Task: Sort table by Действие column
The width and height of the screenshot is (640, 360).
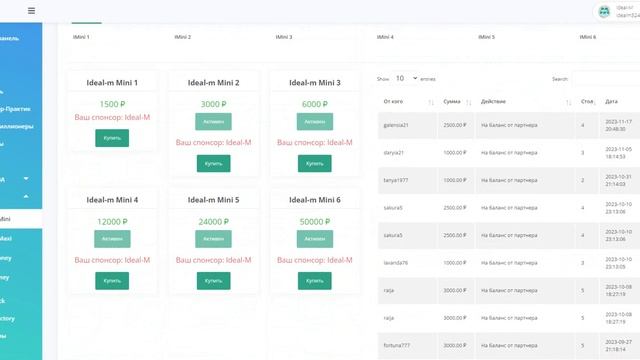Action: click(568, 102)
